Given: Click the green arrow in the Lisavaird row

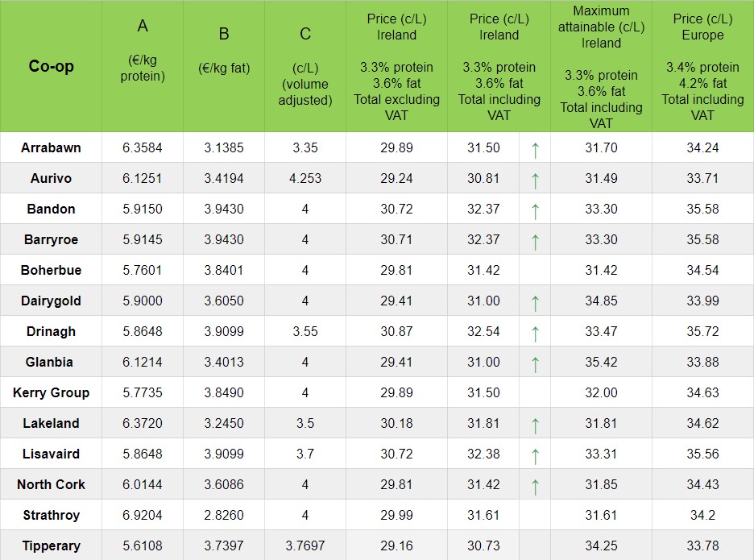Looking at the screenshot, I should coord(534,455).
